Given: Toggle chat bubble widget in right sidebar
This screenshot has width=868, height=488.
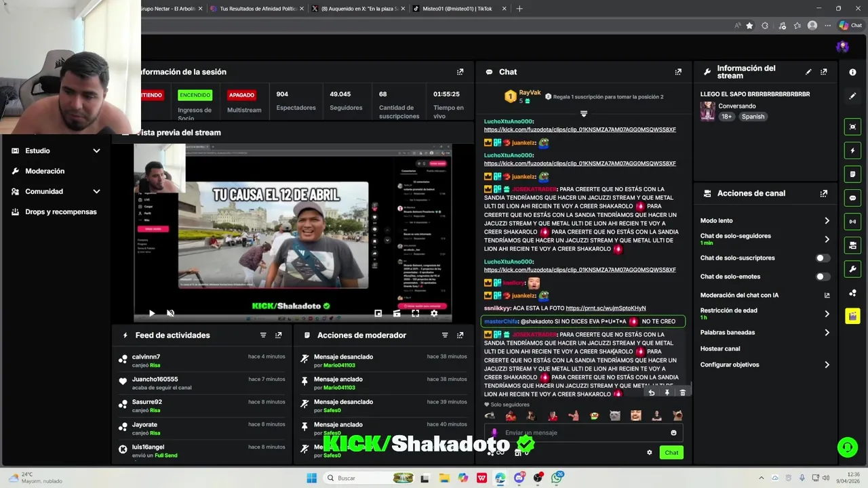Looking at the screenshot, I should pyautogui.click(x=852, y=198).
